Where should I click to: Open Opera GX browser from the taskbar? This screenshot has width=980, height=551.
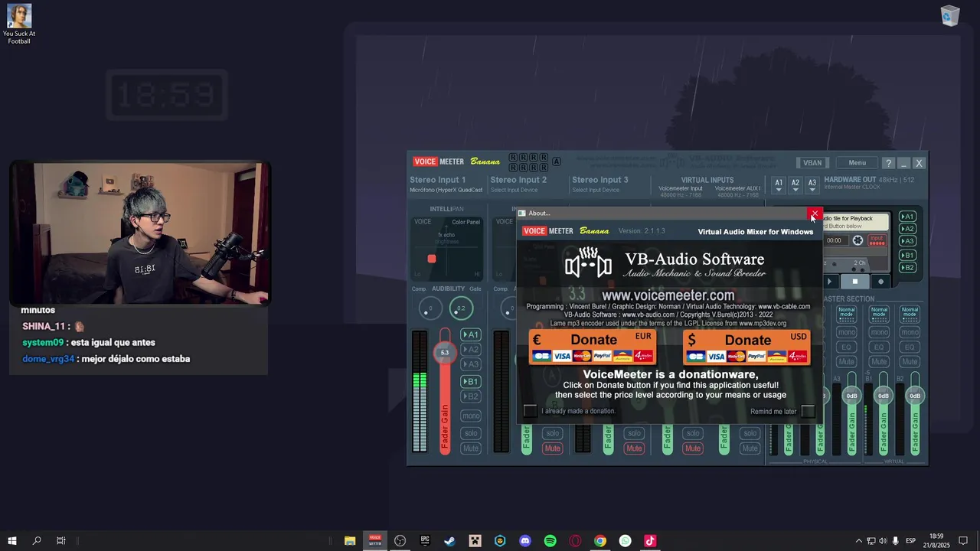575,541
